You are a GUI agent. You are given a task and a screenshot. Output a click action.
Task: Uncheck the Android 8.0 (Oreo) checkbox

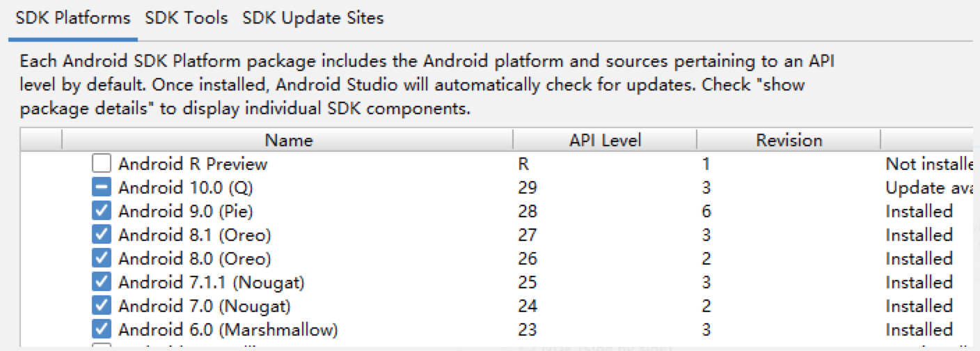[x=102, y=258]
